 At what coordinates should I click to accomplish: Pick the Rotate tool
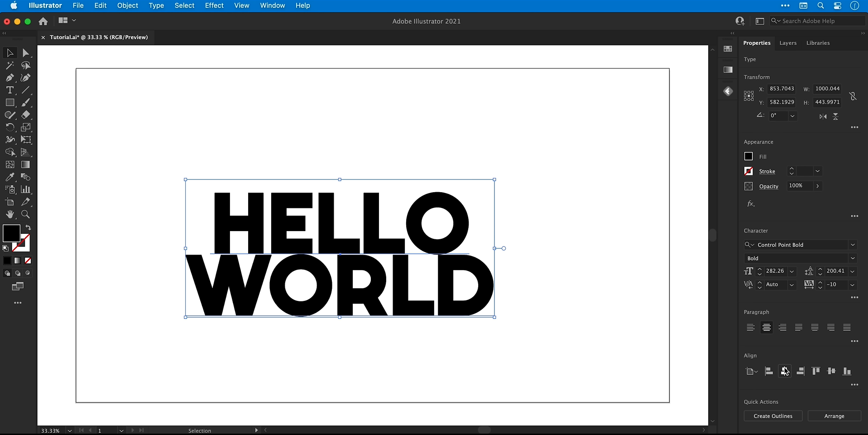tap(10, 127)
